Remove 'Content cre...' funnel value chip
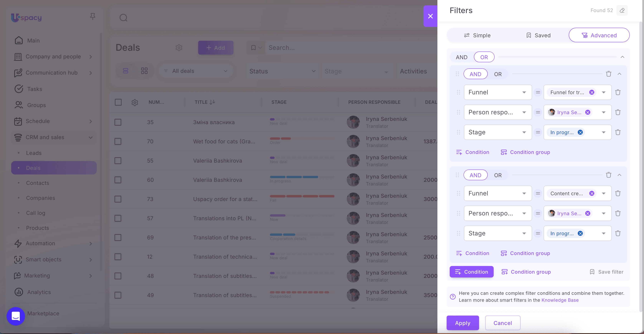 tap(592, 193)
